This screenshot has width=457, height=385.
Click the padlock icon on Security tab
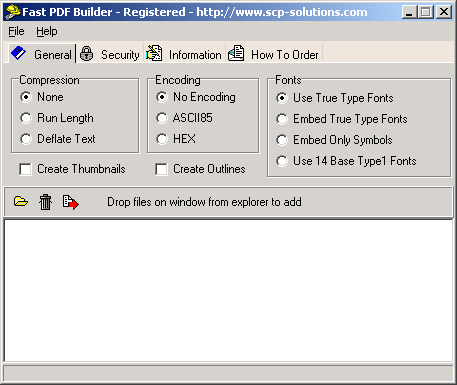click(x=87, y=53)
